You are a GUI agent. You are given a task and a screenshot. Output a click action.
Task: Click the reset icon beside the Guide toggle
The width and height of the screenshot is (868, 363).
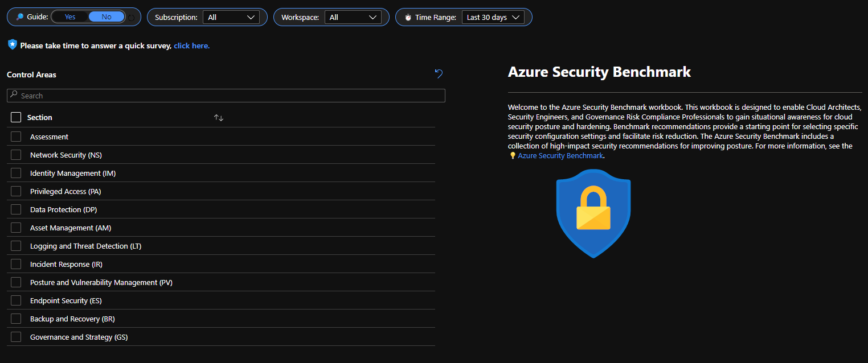[x=132, y=18]
